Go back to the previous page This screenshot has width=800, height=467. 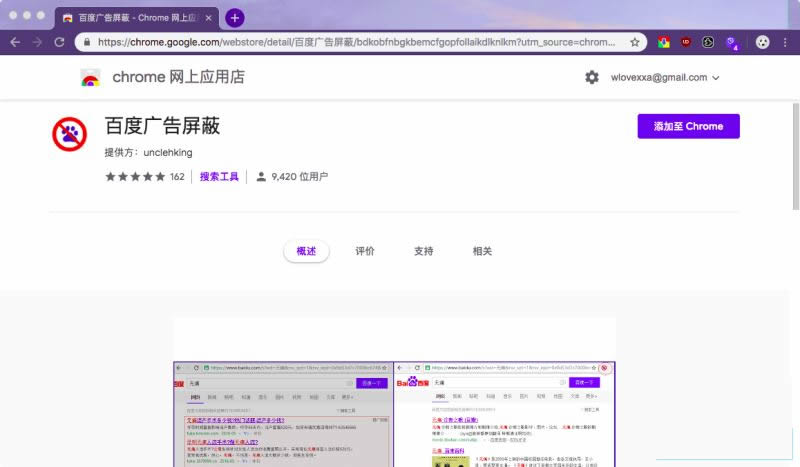pyautogui.click(x=15, y=42)
